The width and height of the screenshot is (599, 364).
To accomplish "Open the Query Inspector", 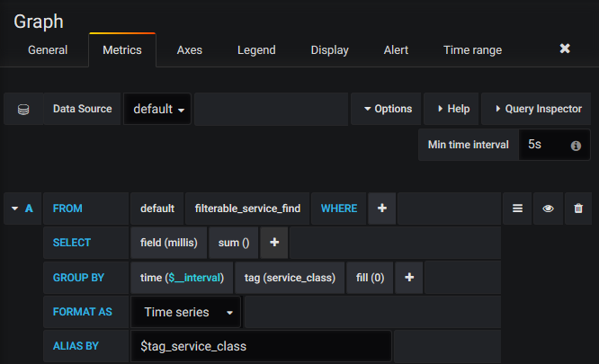I will click(x=537, y=109).
